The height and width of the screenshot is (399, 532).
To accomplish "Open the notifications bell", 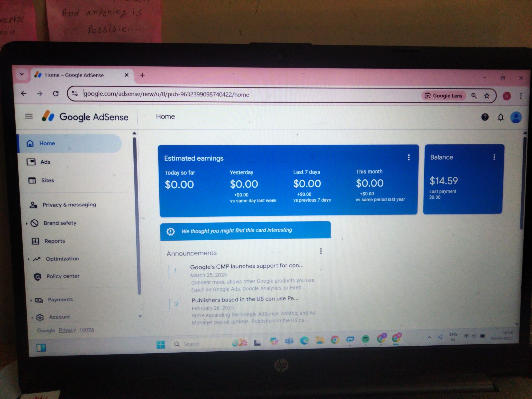I will (500, 117).
